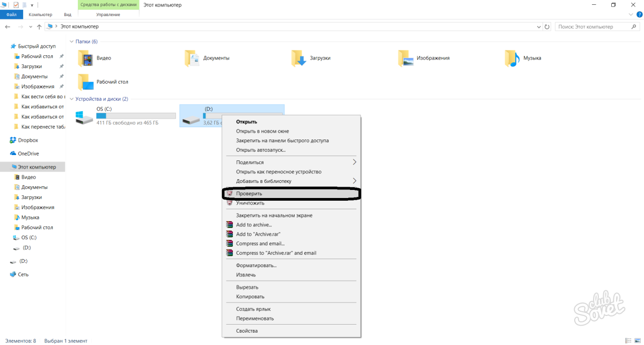Expand the Добавить в библиотеку submenu
Image resolution: width=644 pixels, height=345 pixels.
[354, 181]
